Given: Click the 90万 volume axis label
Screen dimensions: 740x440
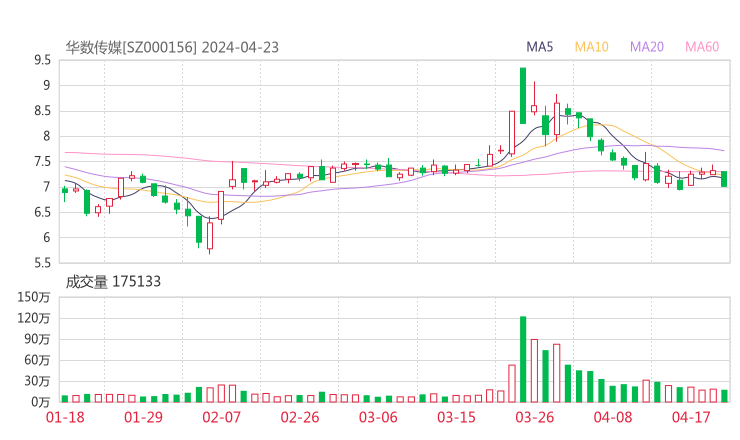Looking at the screenshot, I should pos(37,339).
